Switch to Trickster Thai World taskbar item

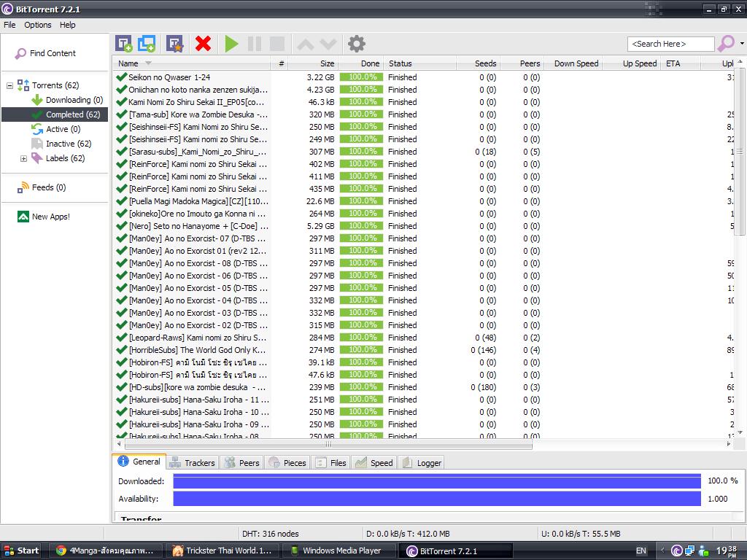point(223,551)
